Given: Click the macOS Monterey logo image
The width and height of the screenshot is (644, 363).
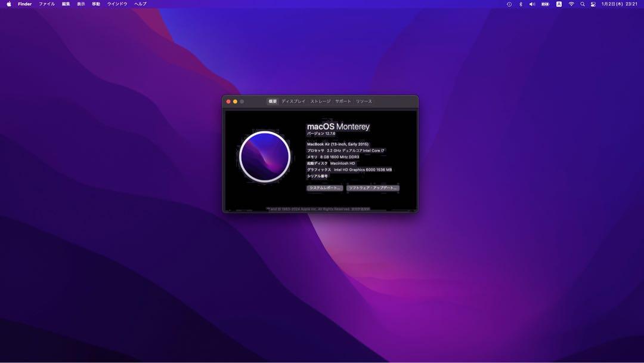Looking at the screenshot, I should [x=265, y=156].
